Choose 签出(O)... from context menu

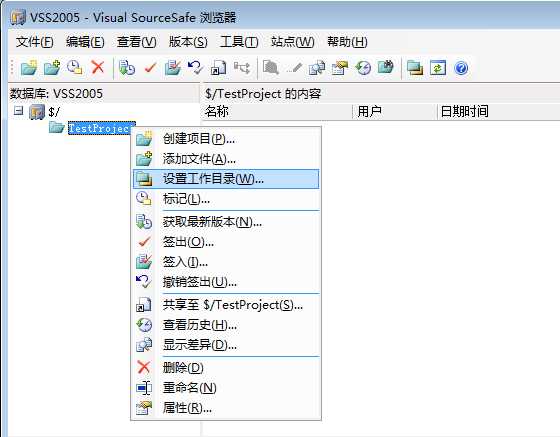click(x=226, y=242)
